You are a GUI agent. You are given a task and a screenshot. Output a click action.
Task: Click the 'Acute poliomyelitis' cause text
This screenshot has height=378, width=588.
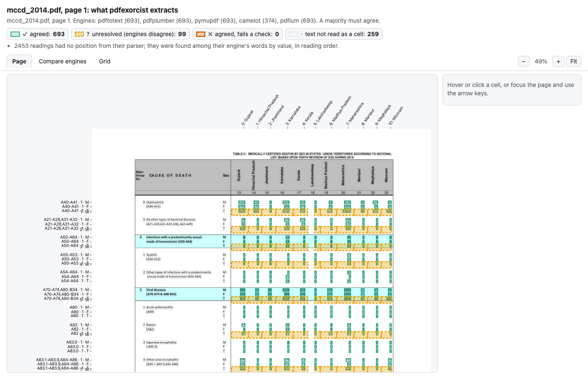(x=160, y=307)
